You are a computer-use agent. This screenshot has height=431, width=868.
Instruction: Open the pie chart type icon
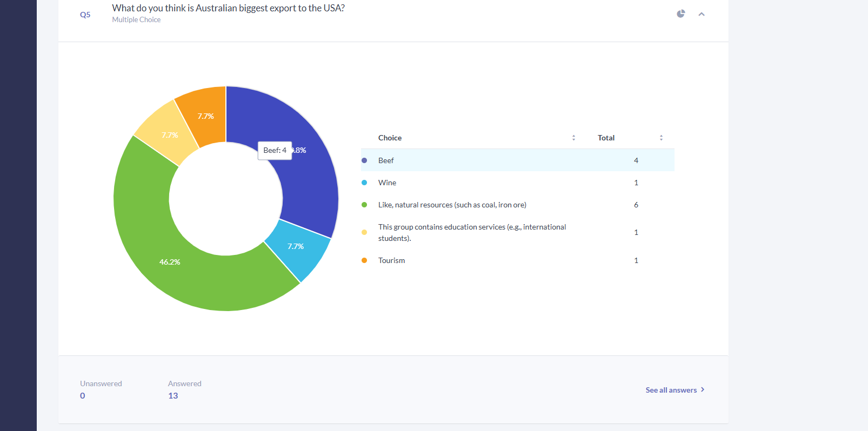coord(680,14)
